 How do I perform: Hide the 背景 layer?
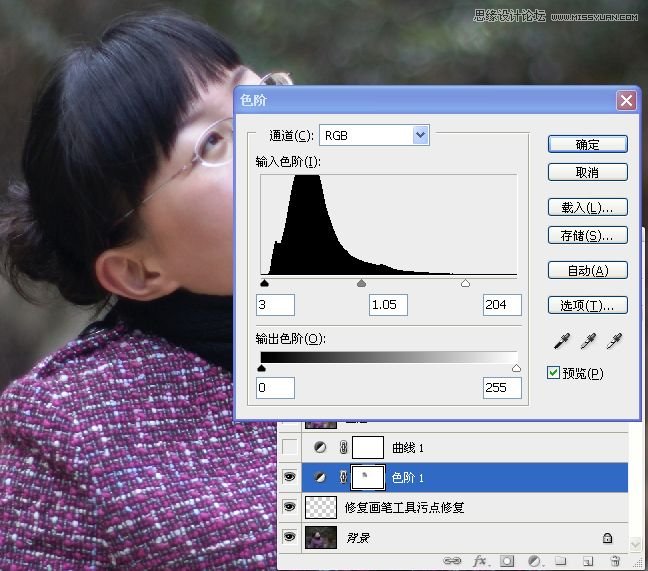(289, 537)
